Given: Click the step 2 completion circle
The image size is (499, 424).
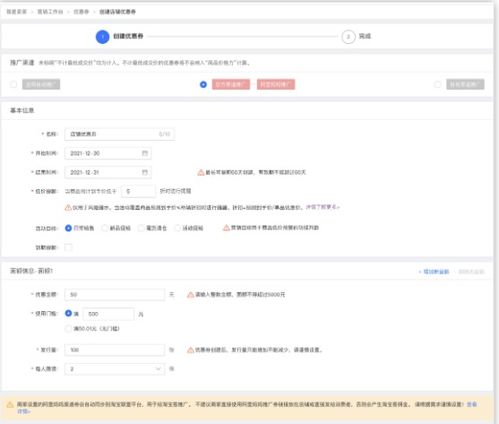Looking at the screenshot, I should click(x=348, y=37).
